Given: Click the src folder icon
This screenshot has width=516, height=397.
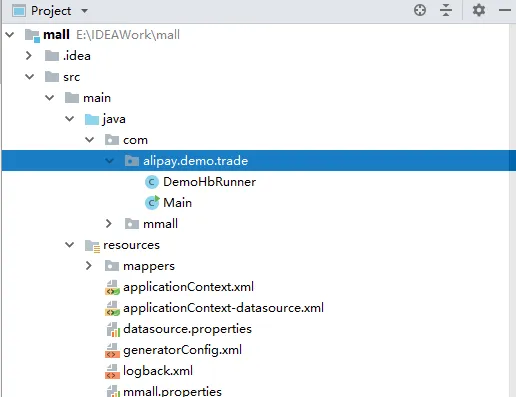Looking at the screenshot, I should point(52,77).
